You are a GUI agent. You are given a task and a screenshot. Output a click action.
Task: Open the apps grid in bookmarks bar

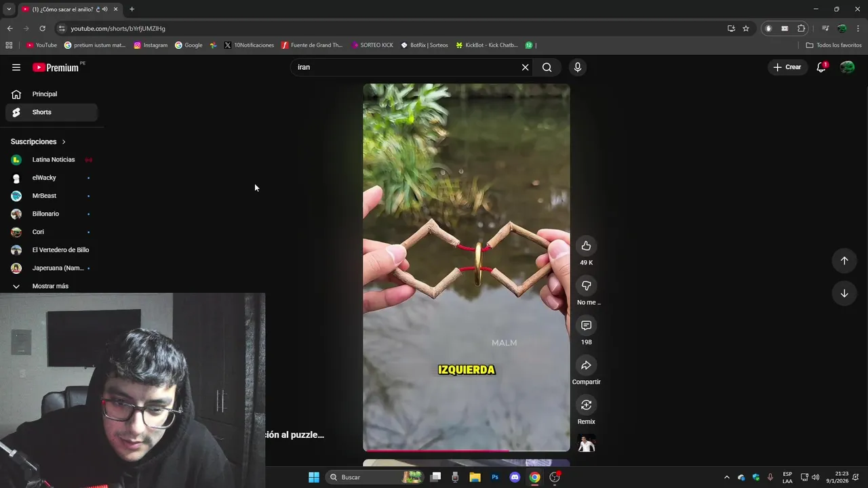click(9, 45)
